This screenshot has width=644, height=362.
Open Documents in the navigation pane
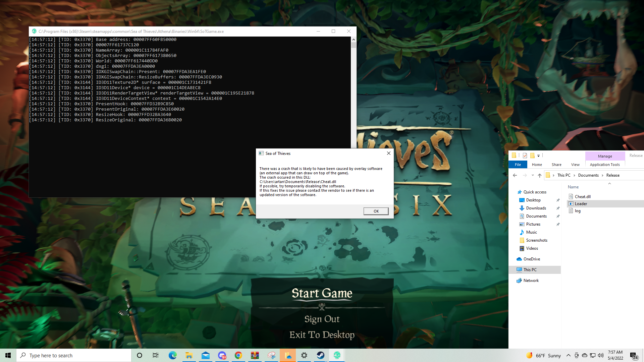click(536, 216)
